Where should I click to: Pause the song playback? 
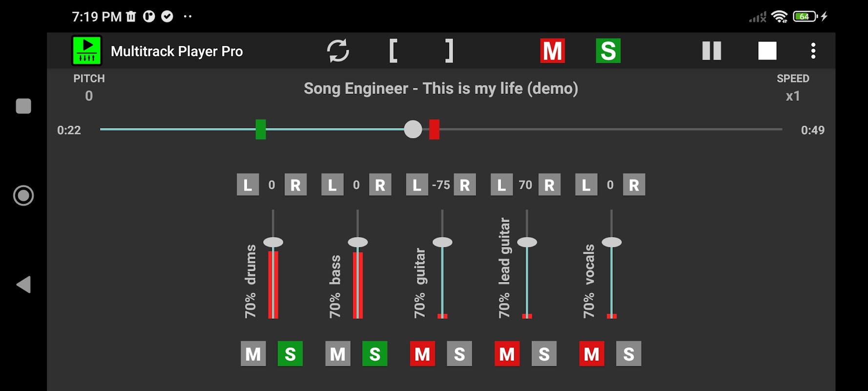(x=711, y=51)
